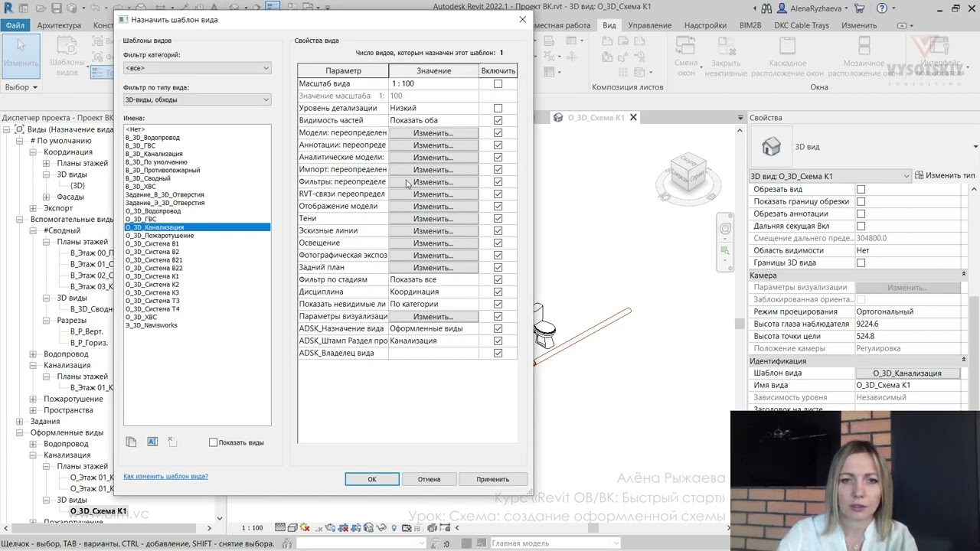Open the Фильтр категорий dropdown
This screenshot has height=551, width=980.
197,68
